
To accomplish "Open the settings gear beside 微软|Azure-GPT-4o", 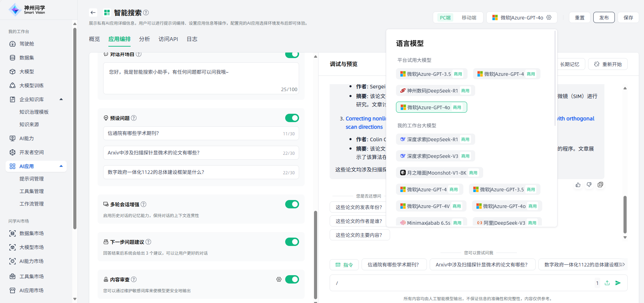I will pyautogui.click(x=549, y=17).
